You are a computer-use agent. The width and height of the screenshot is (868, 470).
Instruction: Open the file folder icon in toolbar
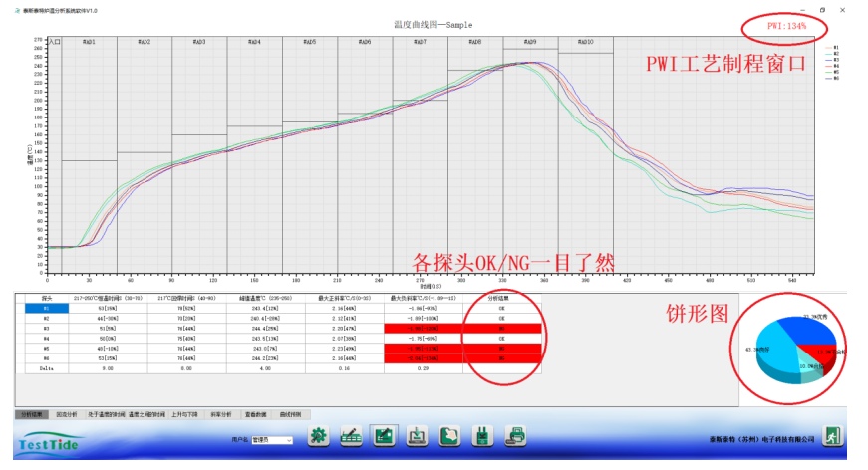tap(449, 435)
